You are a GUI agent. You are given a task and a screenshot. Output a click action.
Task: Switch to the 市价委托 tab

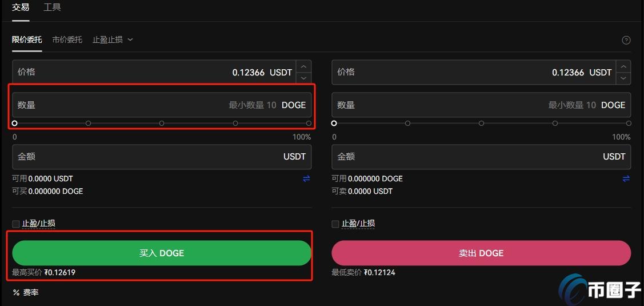(x=67, y=40)
